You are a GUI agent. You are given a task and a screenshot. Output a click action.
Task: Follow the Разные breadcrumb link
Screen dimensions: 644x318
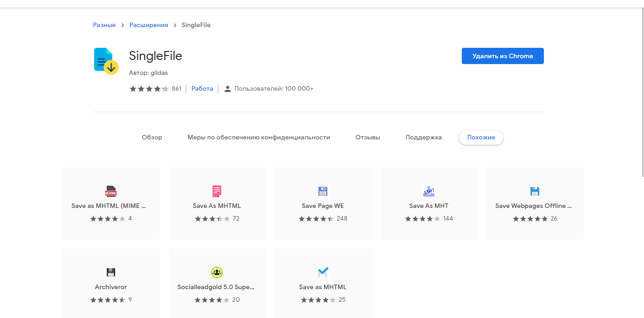coord(104,25)
